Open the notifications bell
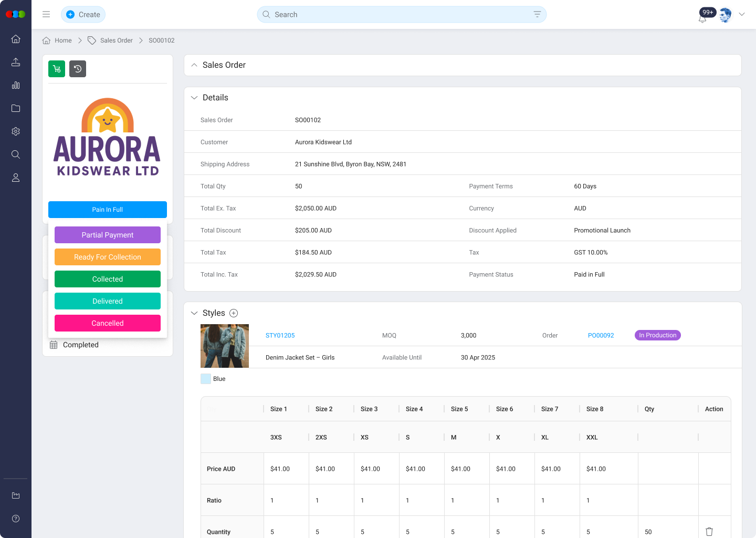The image size is (756, 538). [x=702, y=18]
